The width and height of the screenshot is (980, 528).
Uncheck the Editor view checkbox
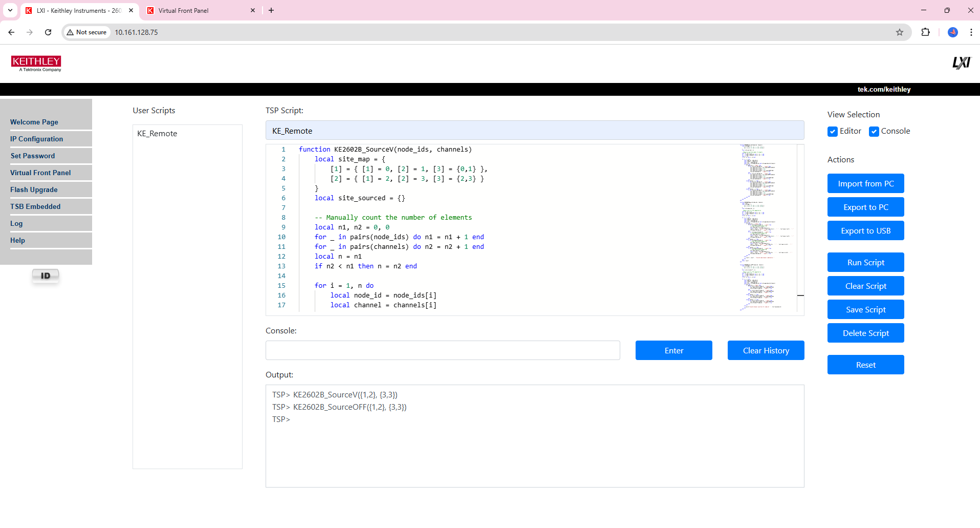(x=833, y=132)
